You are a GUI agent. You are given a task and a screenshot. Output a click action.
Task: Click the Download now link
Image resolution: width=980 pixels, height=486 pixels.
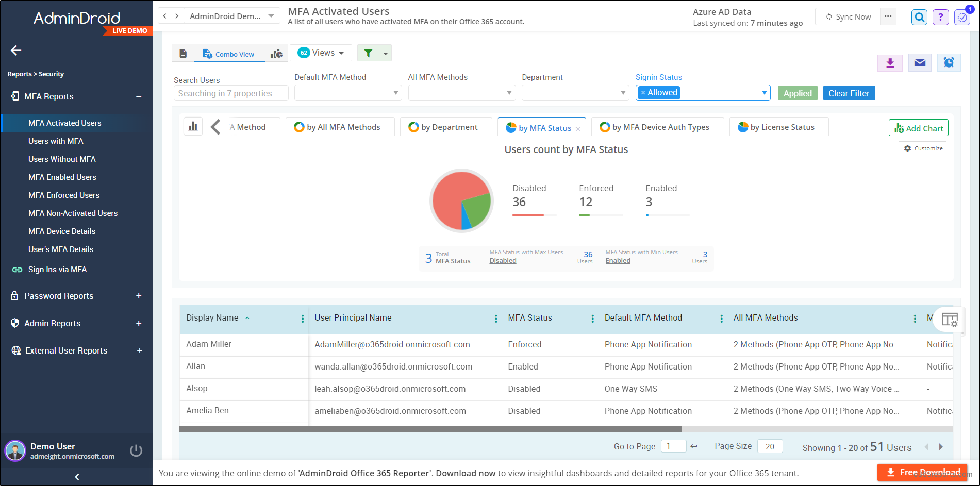click(466, 473)
